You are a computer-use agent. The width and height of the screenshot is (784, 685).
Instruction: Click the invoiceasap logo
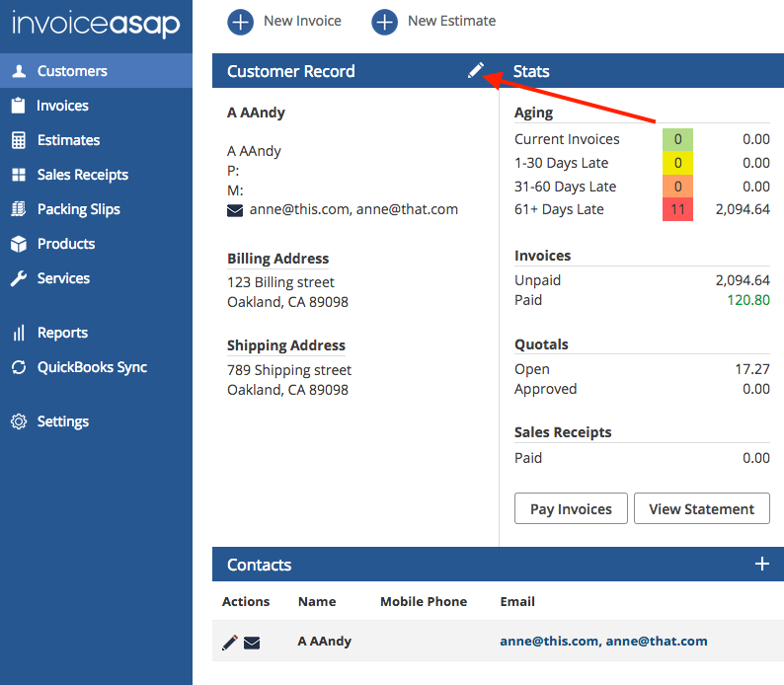tap(96, 24)
